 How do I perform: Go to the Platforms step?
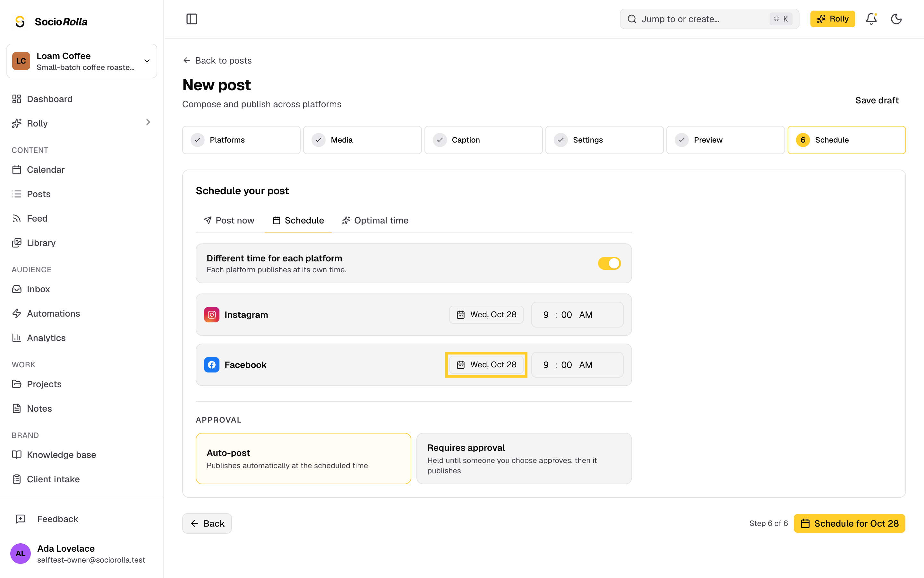pos(241,140)
